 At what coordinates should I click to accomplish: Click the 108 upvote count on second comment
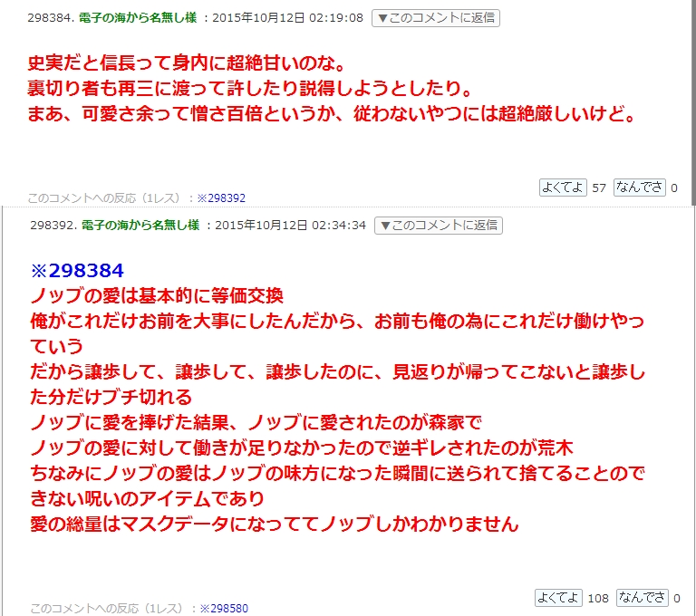pyautogui.click(x=598, y=599)
